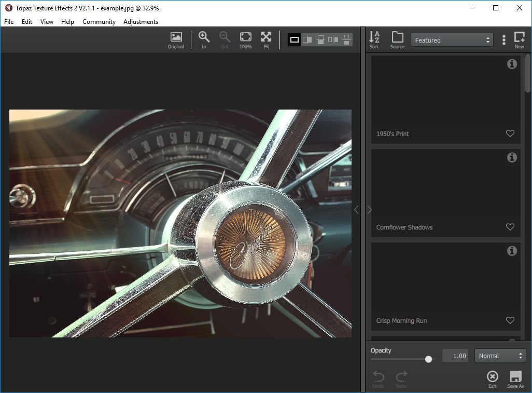Sort the effects list A-Z
This screenshot has height=393, width=532.
coord(374,40)
